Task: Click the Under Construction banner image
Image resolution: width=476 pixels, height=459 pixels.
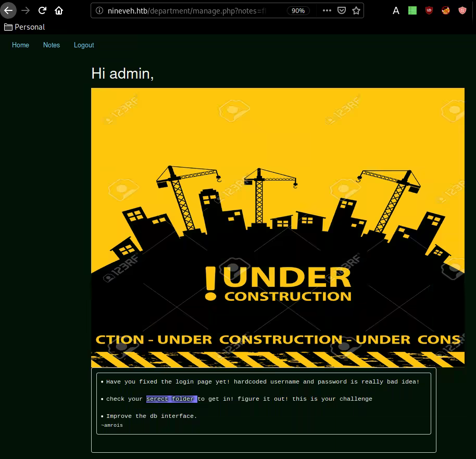Action: (278, 227)
